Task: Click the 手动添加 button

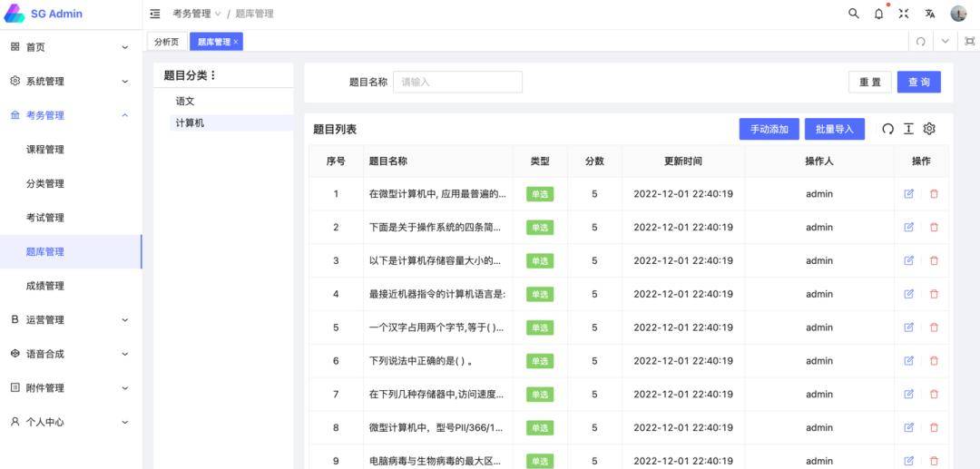Action: (769, 130)
